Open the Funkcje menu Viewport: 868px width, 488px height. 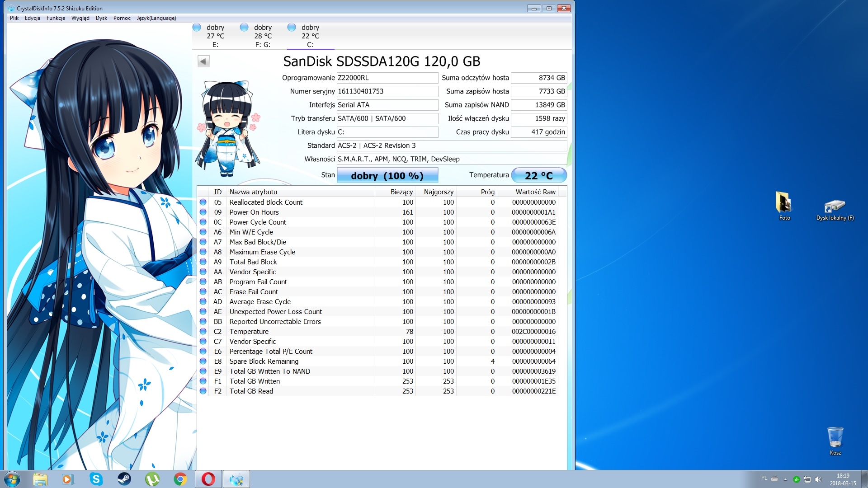coord(56,18)
